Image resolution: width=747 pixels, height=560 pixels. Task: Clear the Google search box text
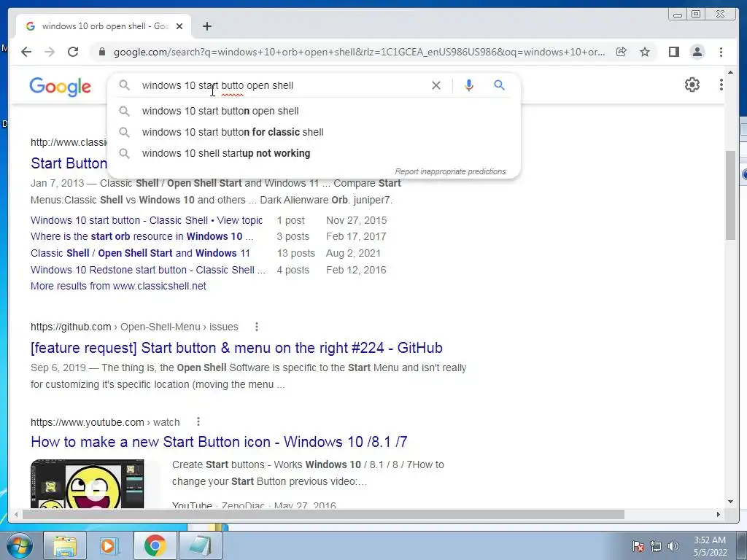point(436,85)
